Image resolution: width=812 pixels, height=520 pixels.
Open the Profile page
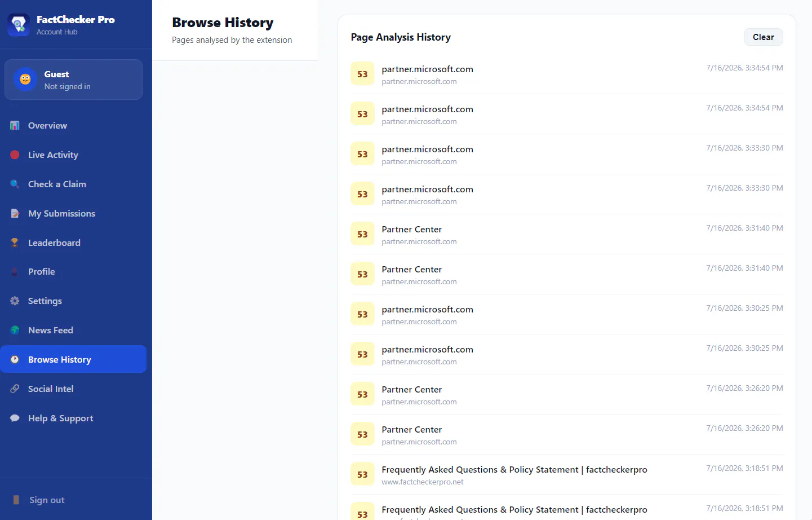pos(73,271)
